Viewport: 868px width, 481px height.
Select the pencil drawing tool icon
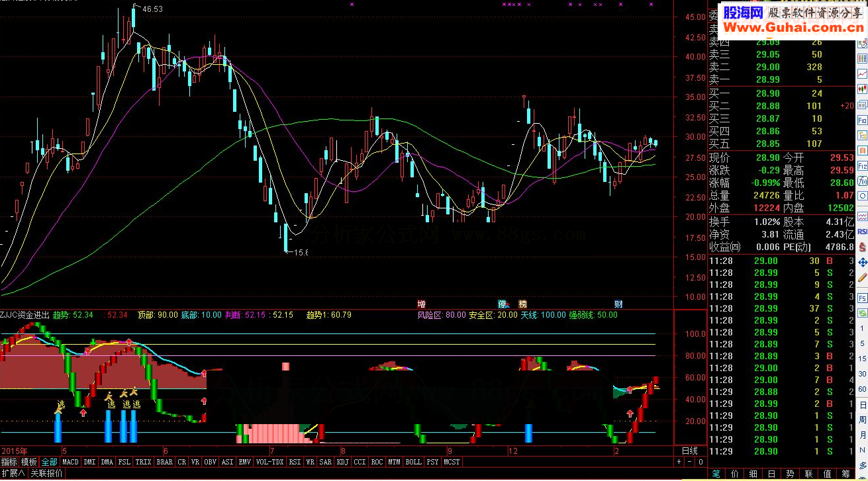click(862, 279)
